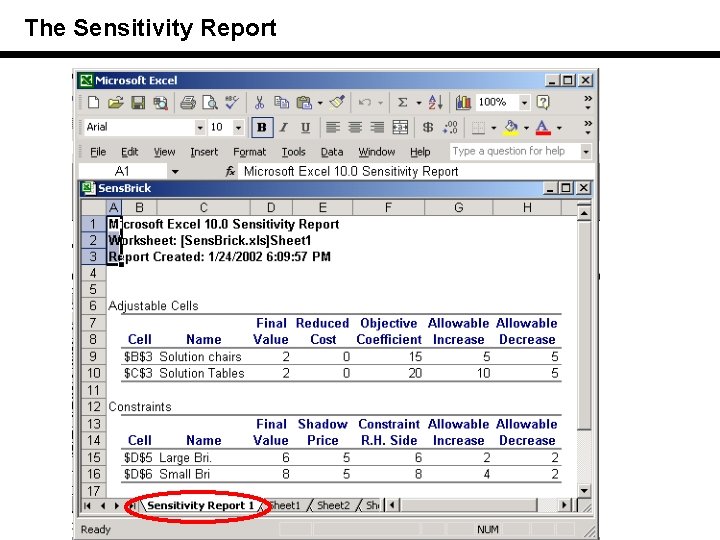Select column D header

pos(271,208)
